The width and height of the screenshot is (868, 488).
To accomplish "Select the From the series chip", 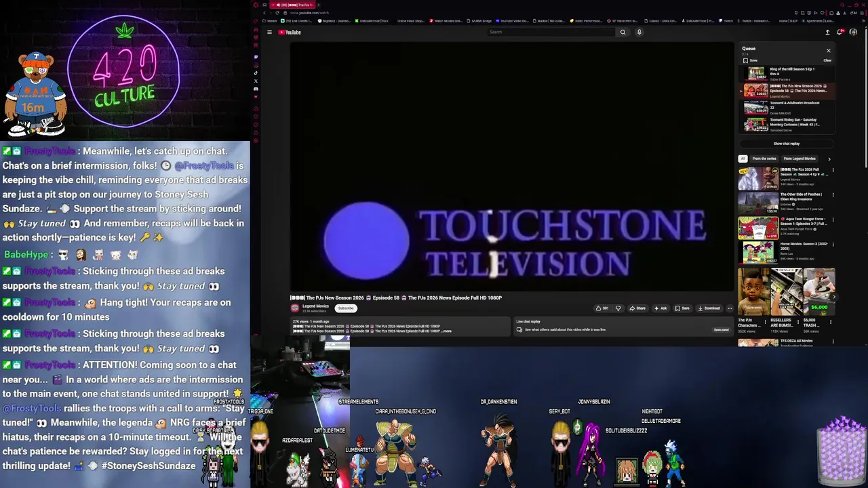I will 764,159.
